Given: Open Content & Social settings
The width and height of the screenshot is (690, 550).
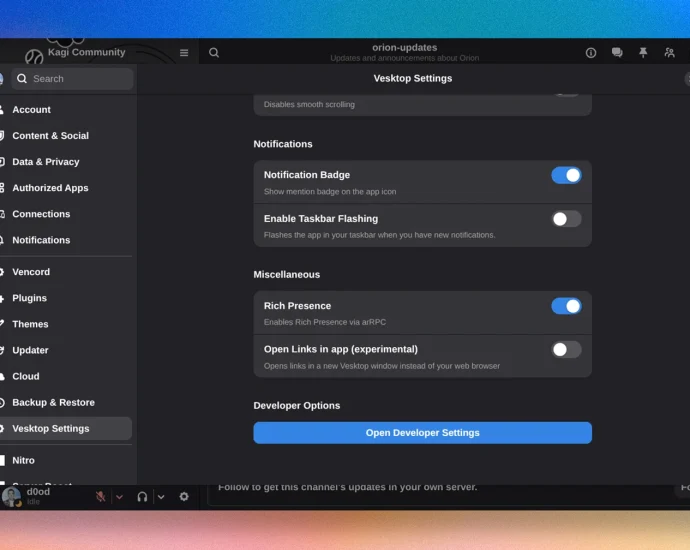Looking at the screenshot, I should 66,136.
